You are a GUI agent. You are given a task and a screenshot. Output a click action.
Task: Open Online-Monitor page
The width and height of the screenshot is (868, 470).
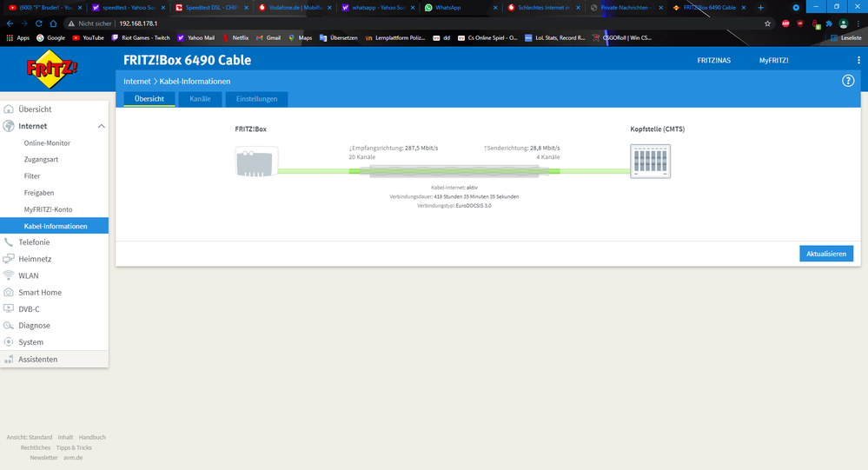click(x=47, y=142)
